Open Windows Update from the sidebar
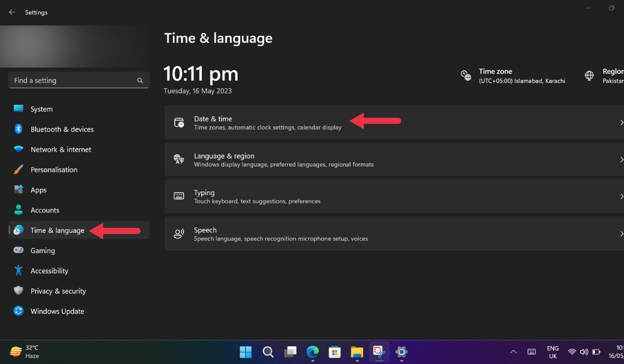The height and width of the screenshot is (364, 624). tap(57, 311)
